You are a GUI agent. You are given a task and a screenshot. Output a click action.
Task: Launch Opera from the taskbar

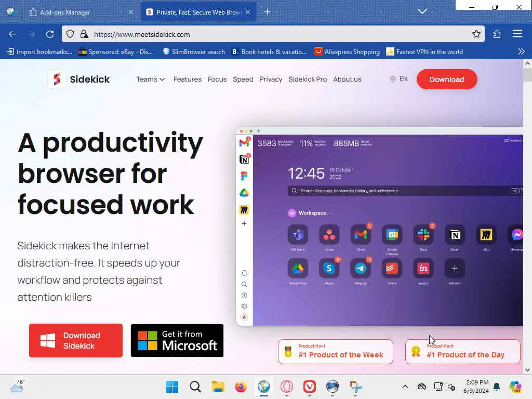(x=287, y=387)
